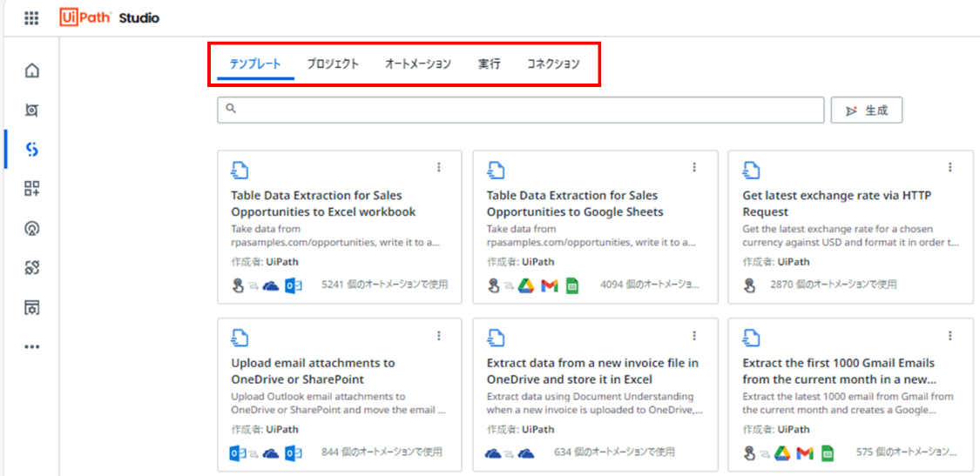Click '5241 個のオートメーションで使用' text
Image resolution: width=980 pixels, height=476 pixels.
(385, 285)
